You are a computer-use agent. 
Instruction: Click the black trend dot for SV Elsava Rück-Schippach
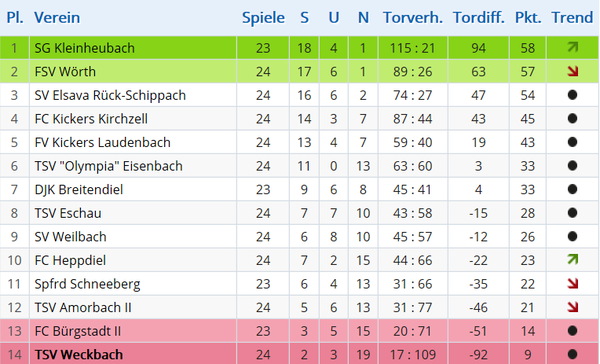click(572, 95)
